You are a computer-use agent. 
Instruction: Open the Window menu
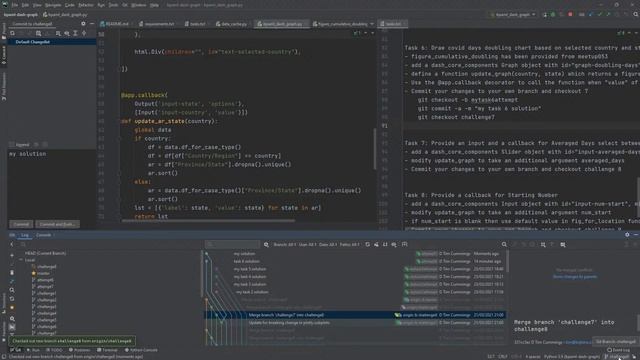139,5
